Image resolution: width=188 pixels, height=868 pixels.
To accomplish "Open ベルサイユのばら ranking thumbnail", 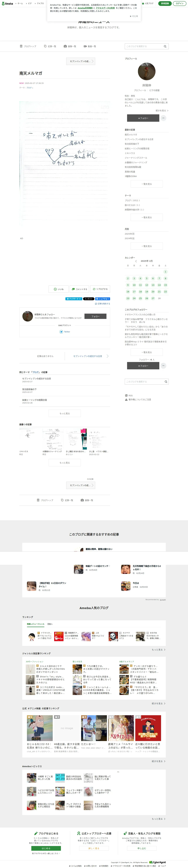I will pos(121,728).
